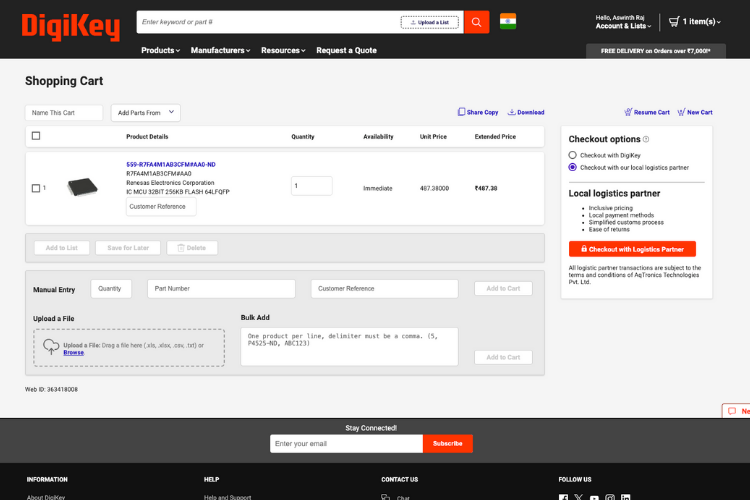
Task: Click the Name This Cart field
Action: [x=64, y=113]
